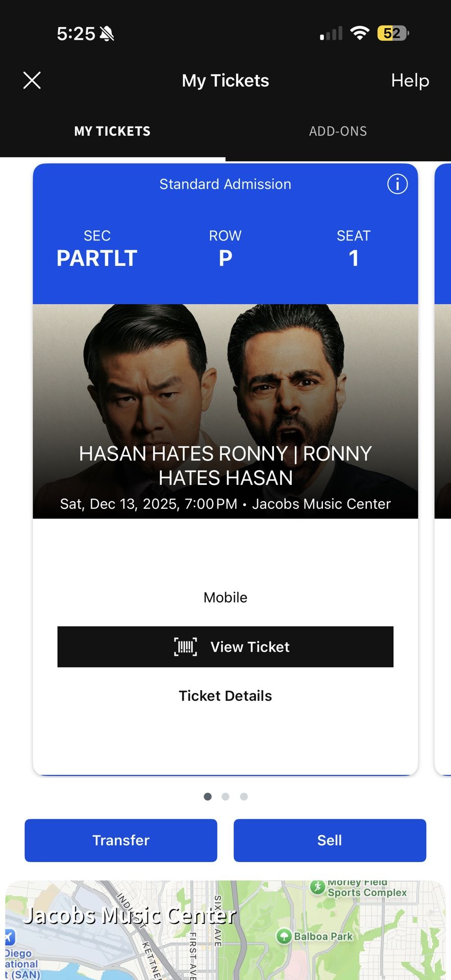
Task: Open the Help link
Action: tap(410, 80)
